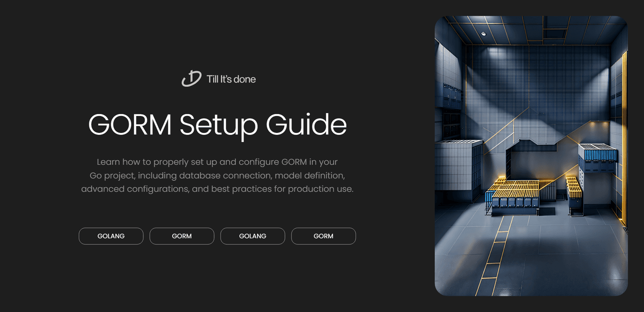Click the glowing yellow wall strip in the image
This screenshot has width=644, height=312.
623,134
